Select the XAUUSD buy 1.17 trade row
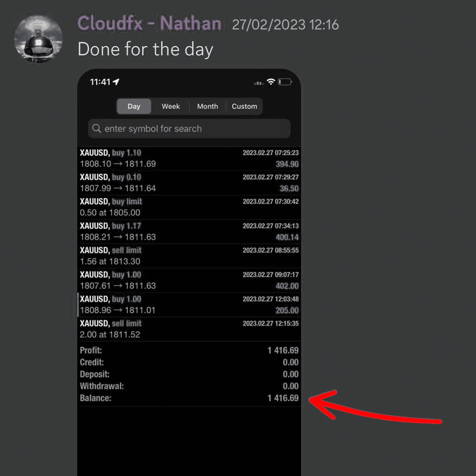 pos(189,232)
